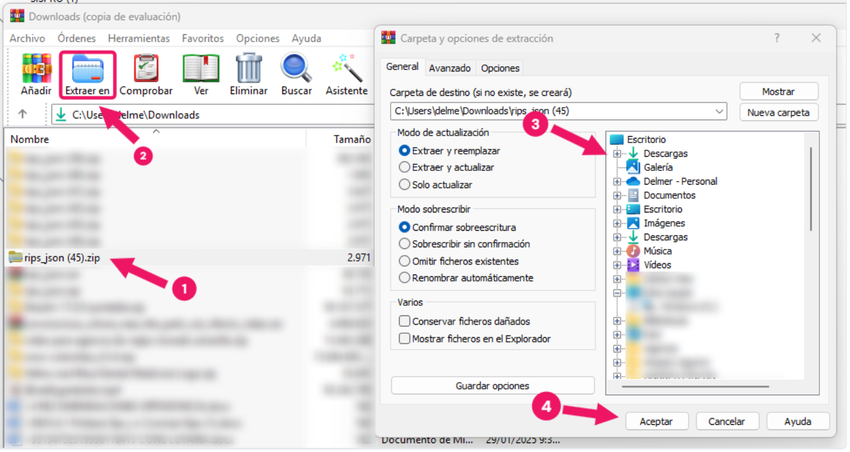Select Extraer y actualizar option
Screen dimensions: 850x452
coord(404,167)
